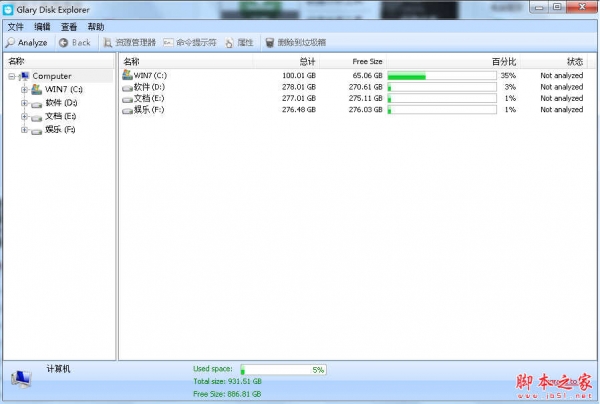Click the 删除到垃圾箱 button label
Screen dimensions: 600x404
click(x=302, y=42)
